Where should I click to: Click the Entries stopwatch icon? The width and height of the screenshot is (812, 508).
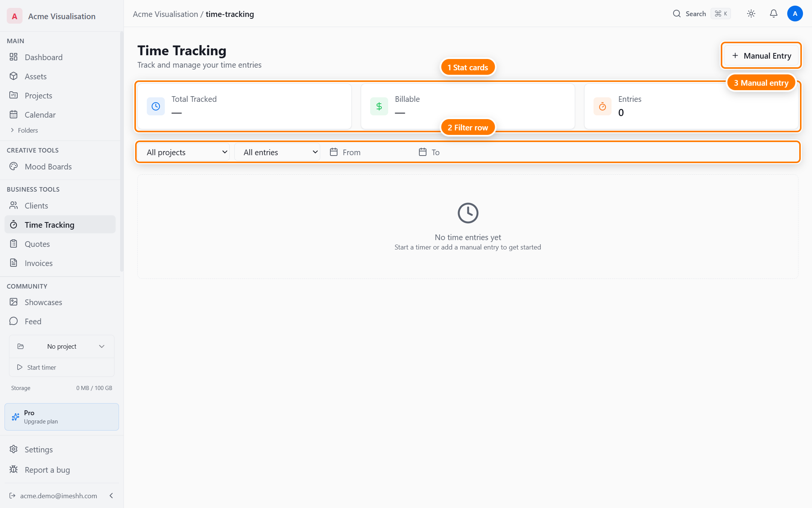coord(603,106)
